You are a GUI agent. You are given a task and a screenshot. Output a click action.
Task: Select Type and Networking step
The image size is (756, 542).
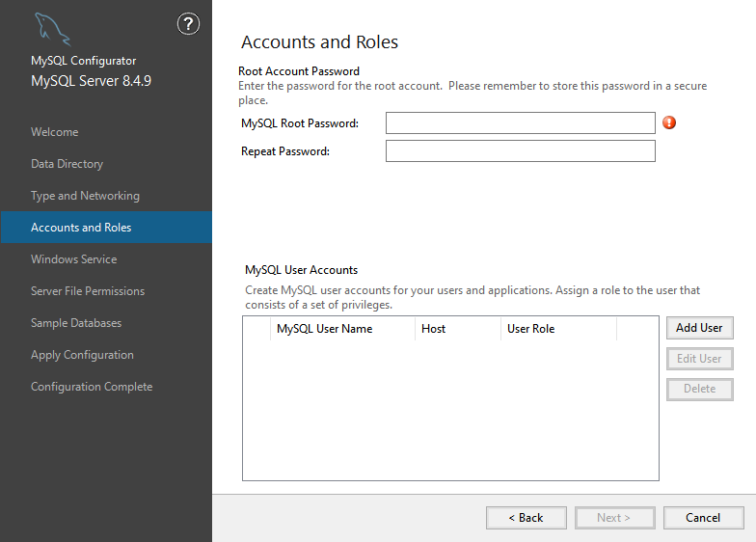[x=85, y=196]
